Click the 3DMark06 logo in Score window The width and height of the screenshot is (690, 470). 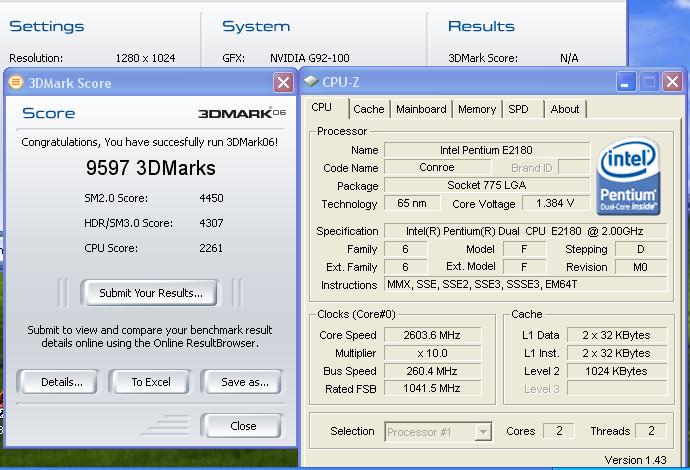point(242,113)
